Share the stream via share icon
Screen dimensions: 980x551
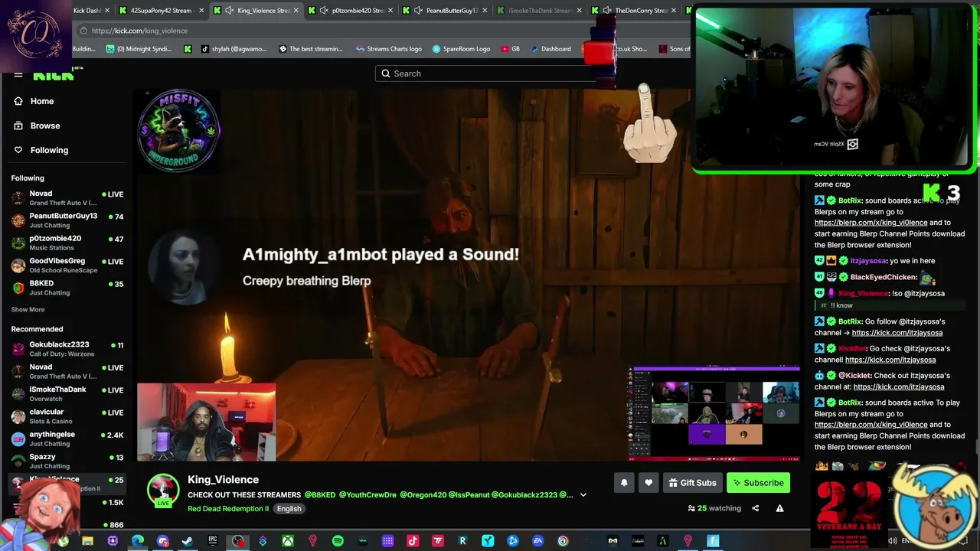[755, 508]
